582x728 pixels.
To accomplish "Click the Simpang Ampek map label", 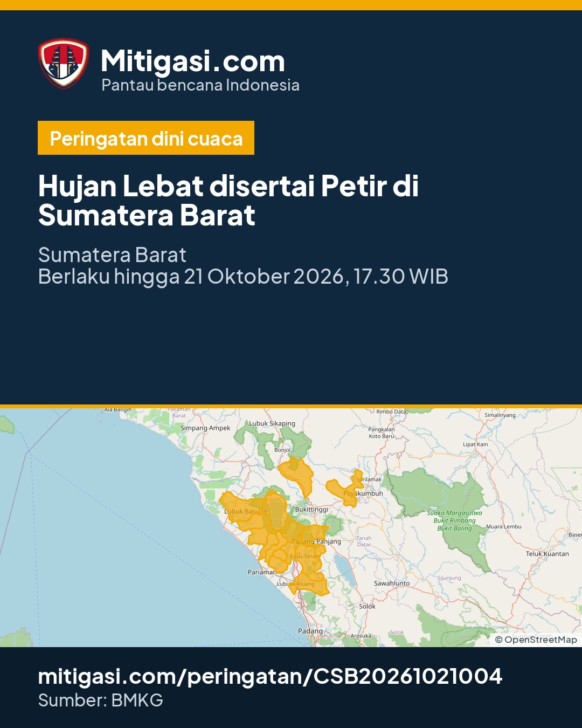I will [x=205, y=428].
